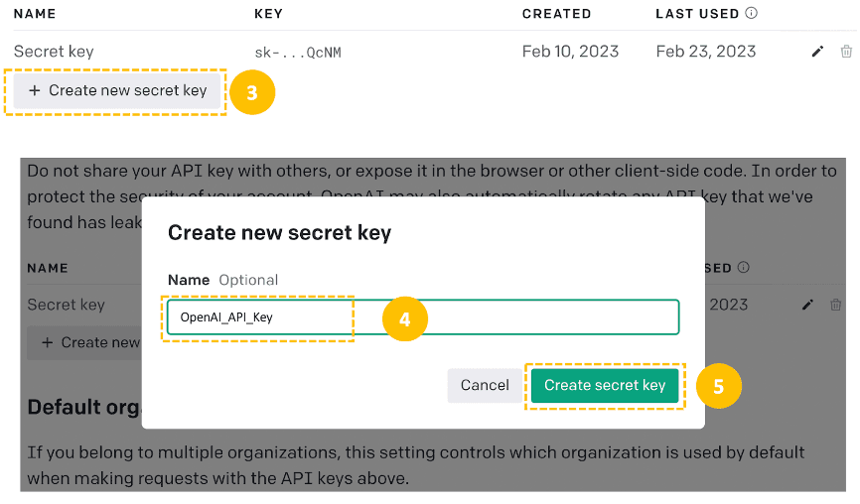Click the pencil icon in the dimmed background row
Viewport: 860px width, 504px height.
click(807, 305)
